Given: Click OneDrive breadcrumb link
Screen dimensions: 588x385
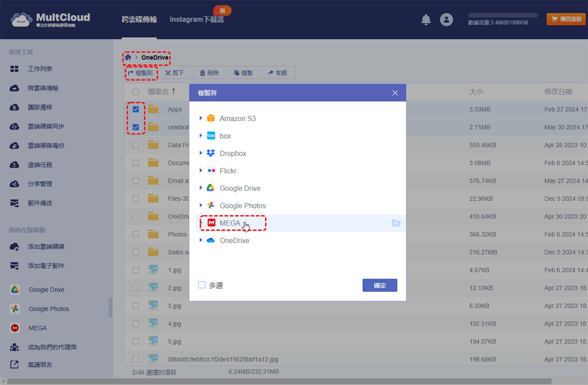Looking at the screenshot, I should click(155, 57).
